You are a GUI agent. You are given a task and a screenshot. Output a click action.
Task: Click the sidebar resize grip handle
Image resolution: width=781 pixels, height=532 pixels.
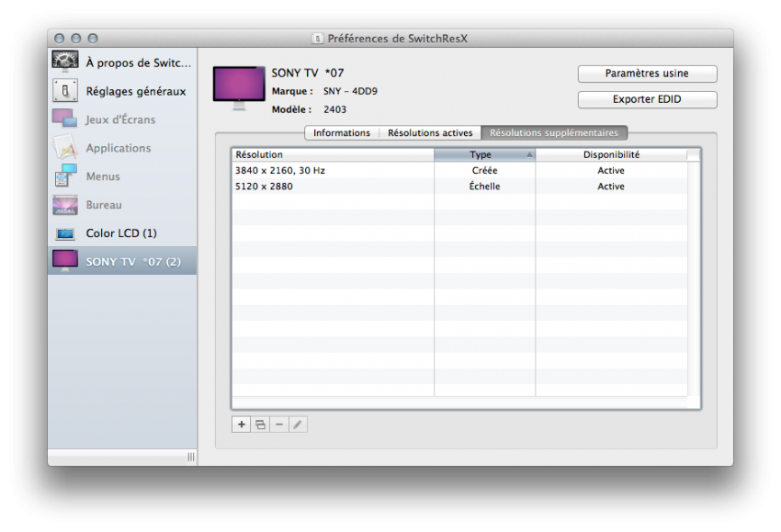[191, 457]
